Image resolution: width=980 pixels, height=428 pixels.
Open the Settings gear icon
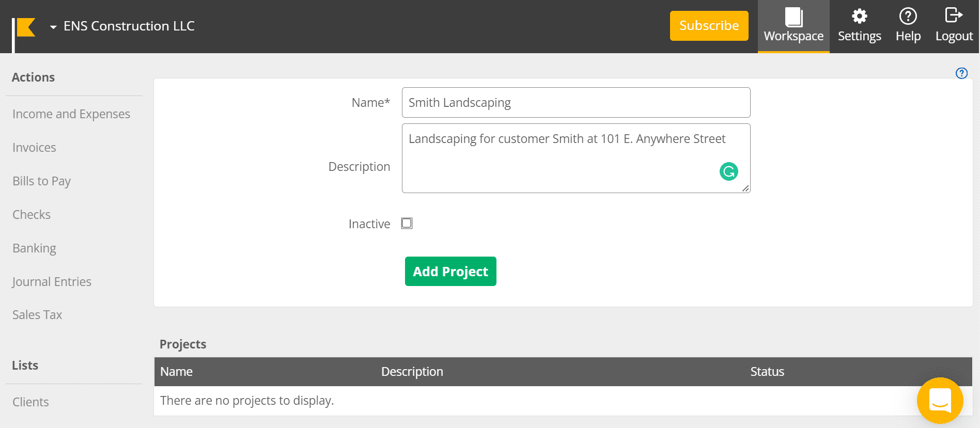coord(859,16)
